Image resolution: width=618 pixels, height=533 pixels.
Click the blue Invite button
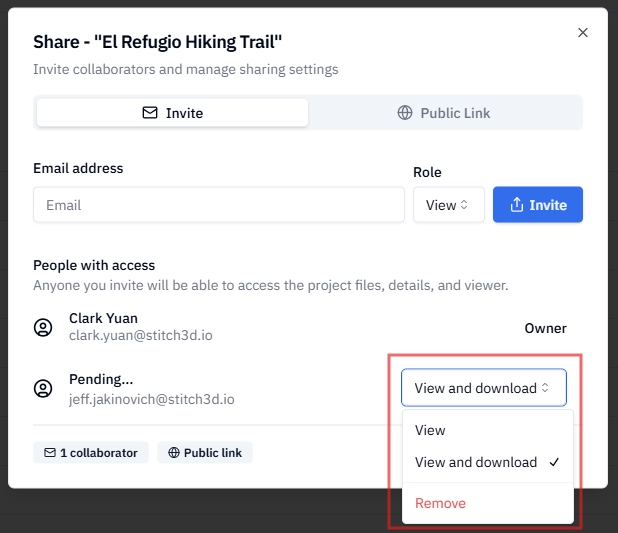tap(538, 205)
